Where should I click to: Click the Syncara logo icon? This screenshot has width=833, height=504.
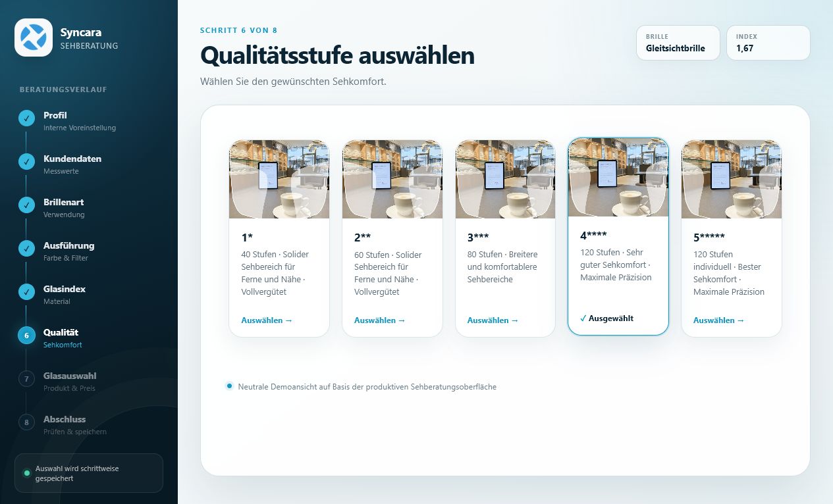[x=34, y=38]
